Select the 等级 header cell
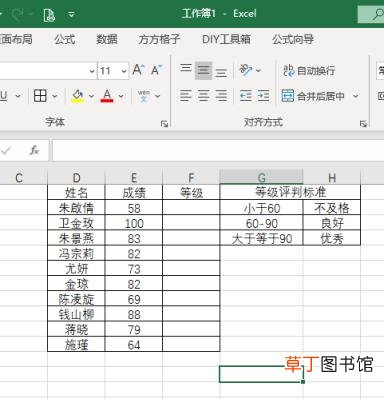 [x=191, y=192]
